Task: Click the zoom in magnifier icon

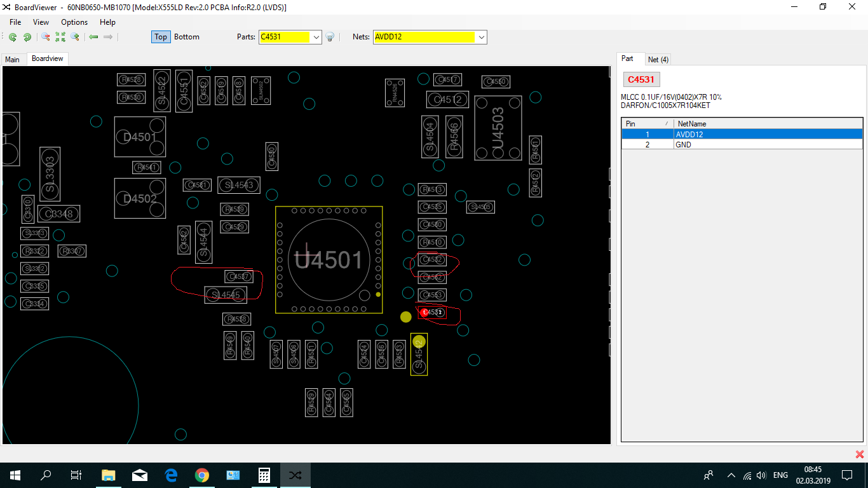Action: click(75, 37)
